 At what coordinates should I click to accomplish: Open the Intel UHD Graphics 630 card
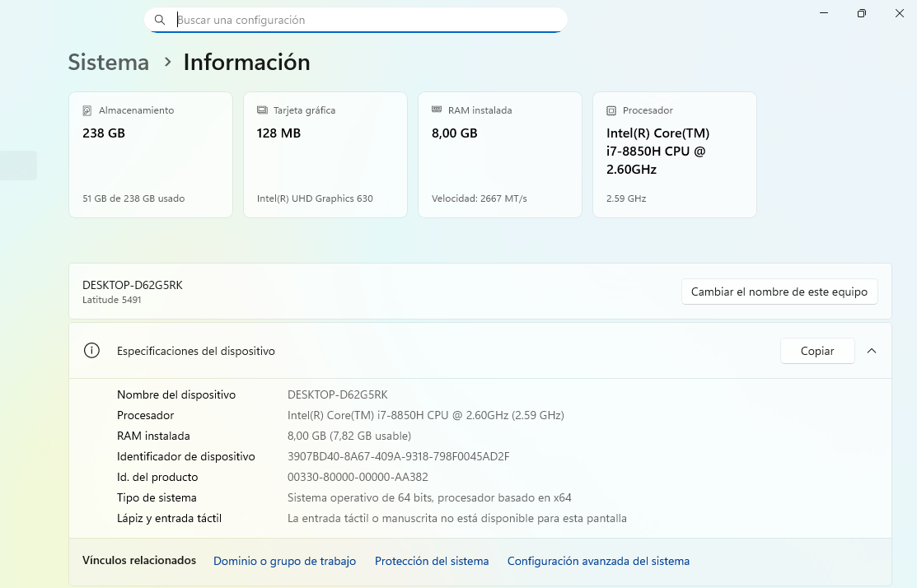click(x=325, y=154)
